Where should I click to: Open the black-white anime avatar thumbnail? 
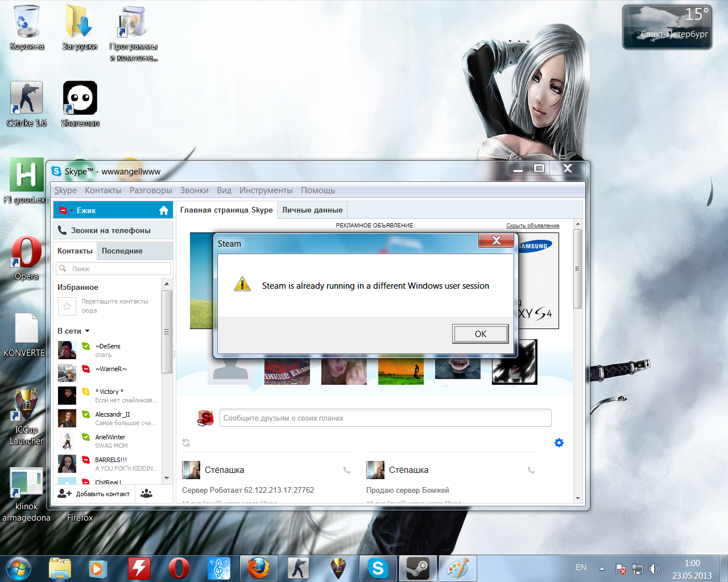pos(514,362)
